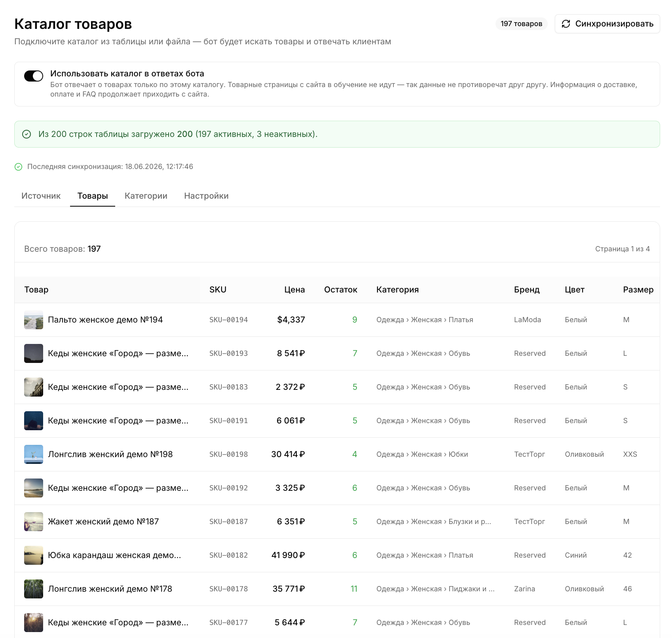Viewport: 672px width, 638px height.
Task: Click the Последняя синхронизация timestamp text
Action: point(110,167)
